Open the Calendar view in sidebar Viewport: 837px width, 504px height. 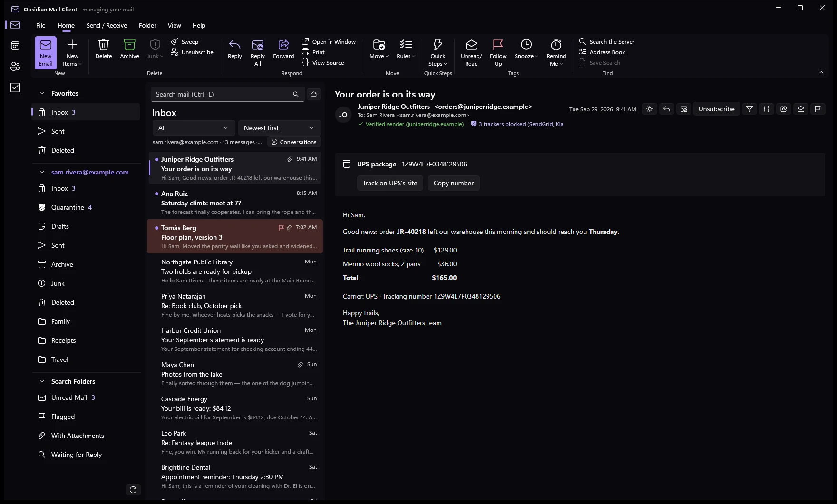[x=15, y=46]
